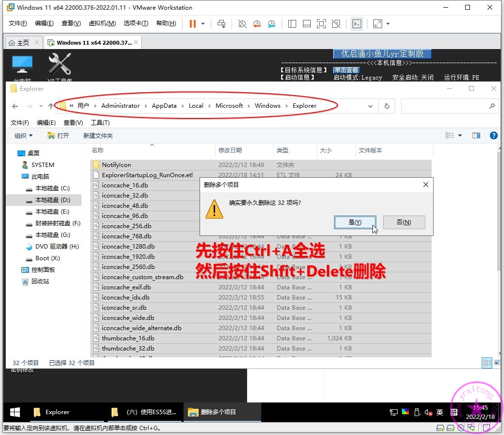Click the Explorer button on guest taskbar
Screen dimensions: 504x435
pos(67,412)
